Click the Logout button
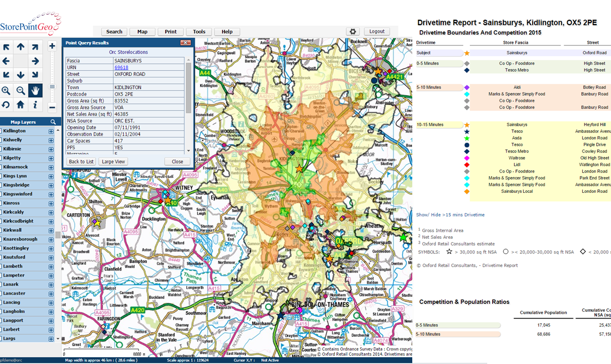Screen dimensions: 611x364 [377, 32]
